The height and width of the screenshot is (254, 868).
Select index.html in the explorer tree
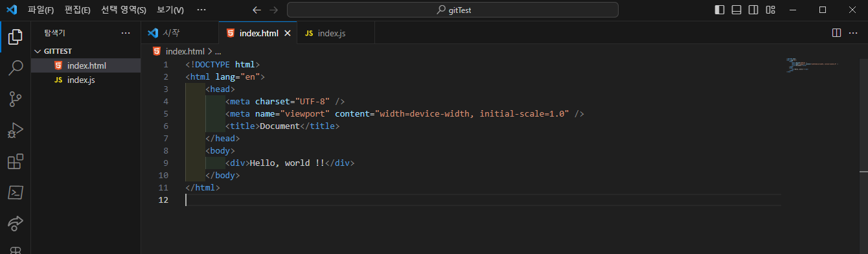pyautogui.click(x=86, y=65)
